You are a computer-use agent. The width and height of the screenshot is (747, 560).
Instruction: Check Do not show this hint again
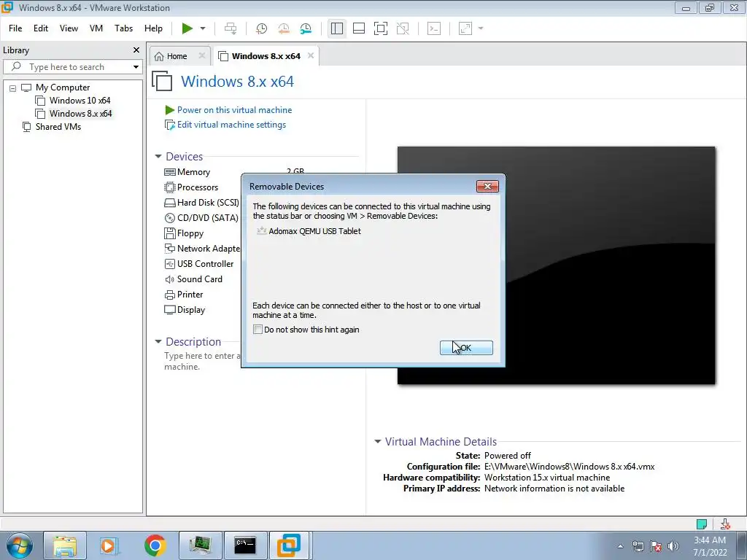point(258,330)
